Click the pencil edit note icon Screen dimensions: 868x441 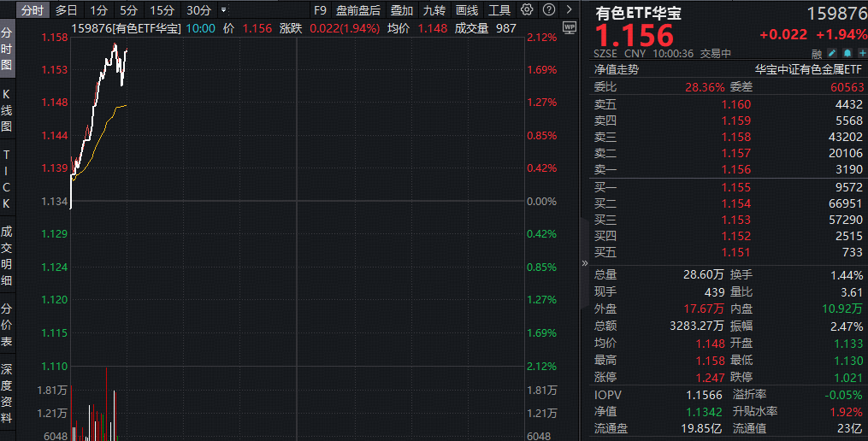pos(832,53)
